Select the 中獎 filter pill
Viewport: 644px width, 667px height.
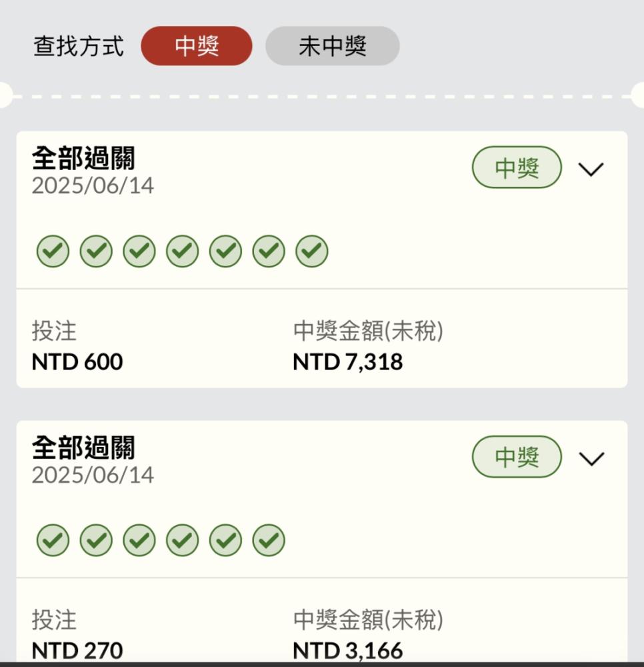197,46
